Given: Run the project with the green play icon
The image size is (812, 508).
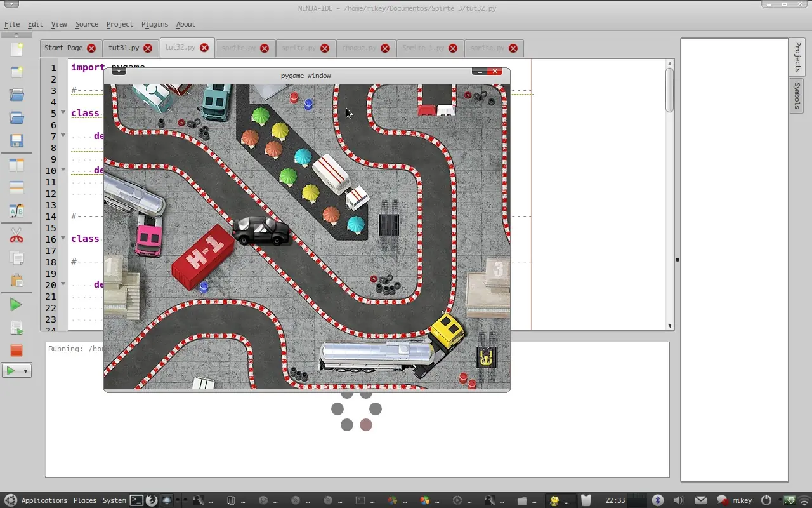Looking at the screenshot, I should pyautogui.click(x=16, y=304).
